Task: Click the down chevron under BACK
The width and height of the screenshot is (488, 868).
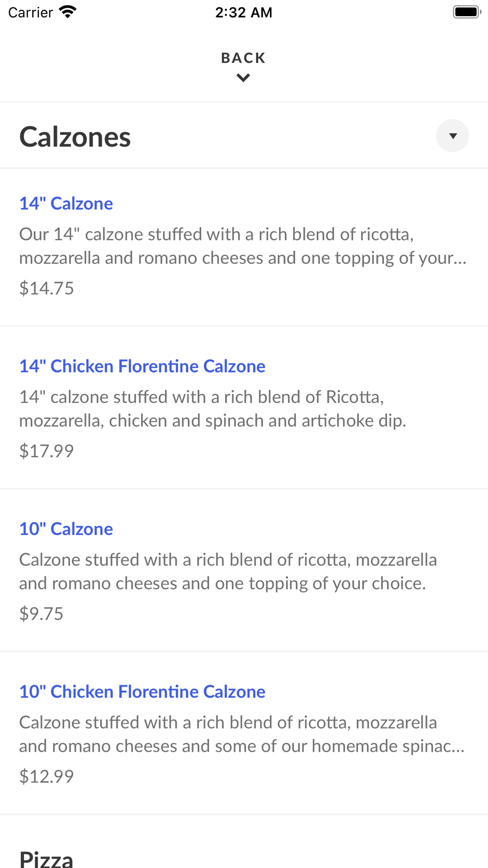Action: click(x=244, y=78)
